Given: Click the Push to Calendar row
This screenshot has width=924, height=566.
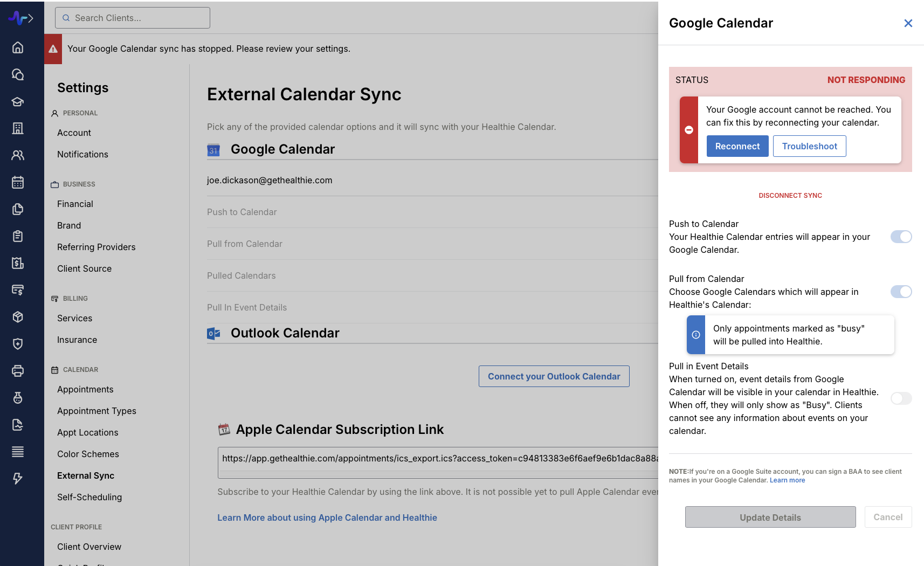Looking at the screenshot, I should 432,212.
